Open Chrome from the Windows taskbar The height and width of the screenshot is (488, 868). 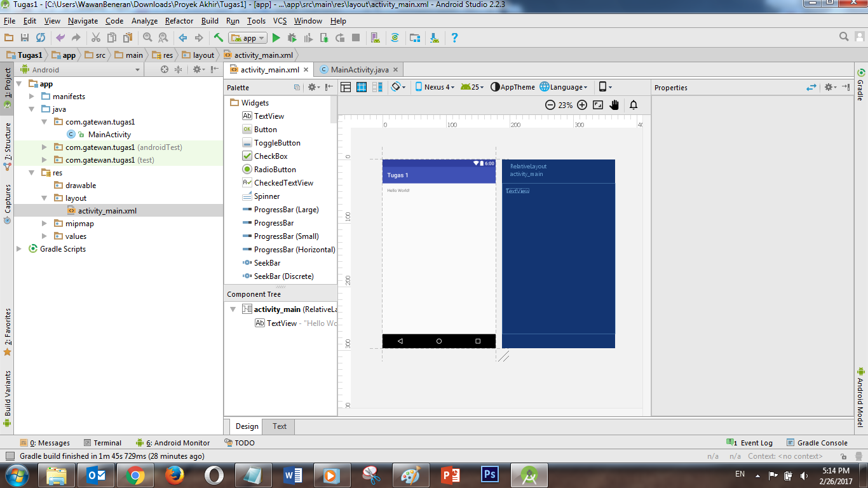point(134,475)
